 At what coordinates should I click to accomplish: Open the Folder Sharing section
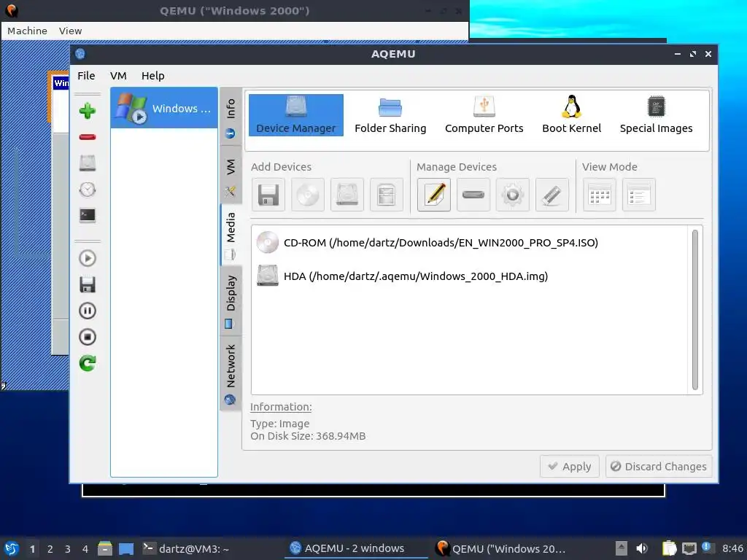coord(390,114)
